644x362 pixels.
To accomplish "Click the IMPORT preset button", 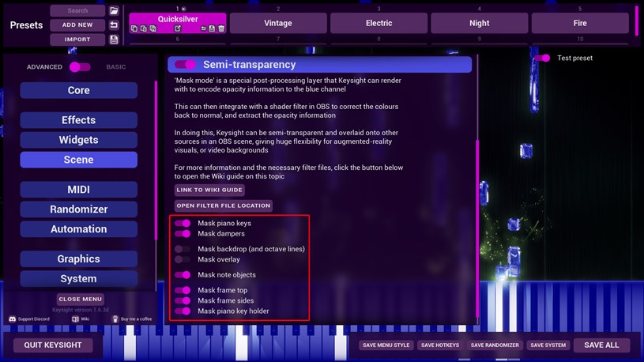I will click(77, 40).
